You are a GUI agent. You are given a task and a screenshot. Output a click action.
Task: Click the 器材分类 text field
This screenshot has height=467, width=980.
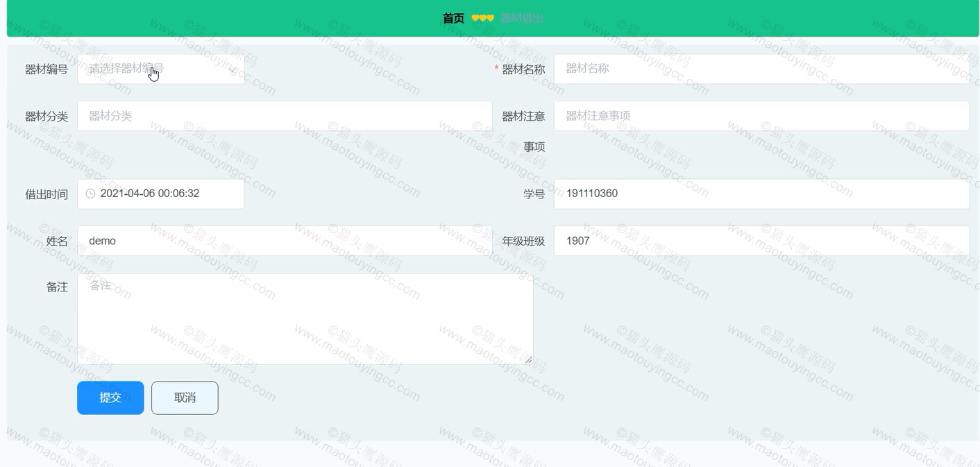tap(285, 116)
